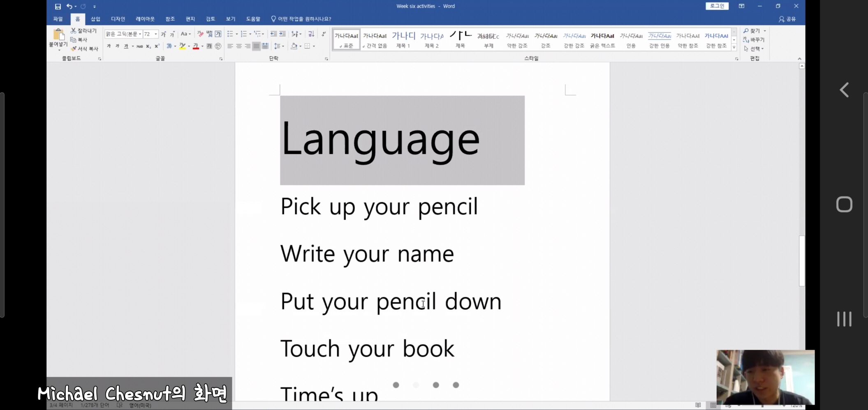
Task: Open the 삽입 (Insert) ribbon tab
Action: pos(95,19)
